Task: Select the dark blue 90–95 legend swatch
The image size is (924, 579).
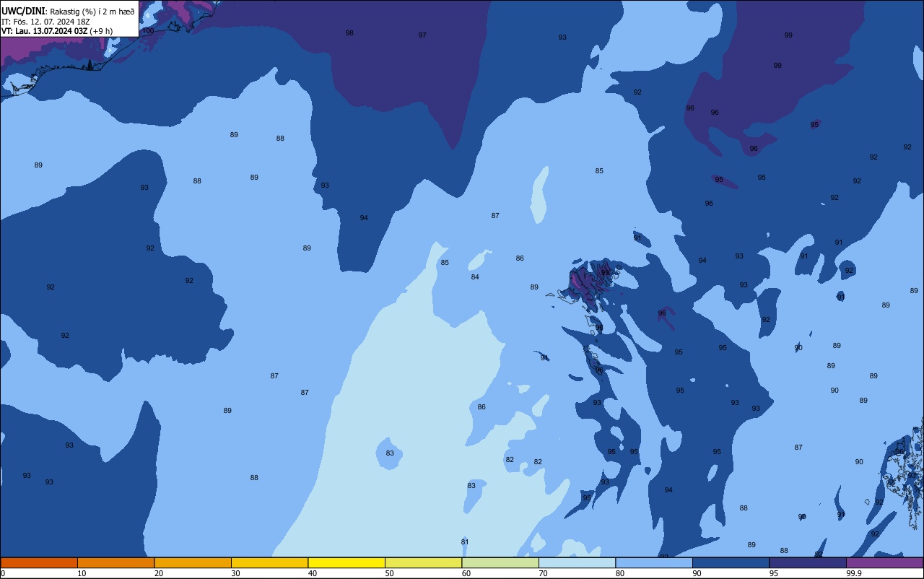Action: (x=731, y=562)
